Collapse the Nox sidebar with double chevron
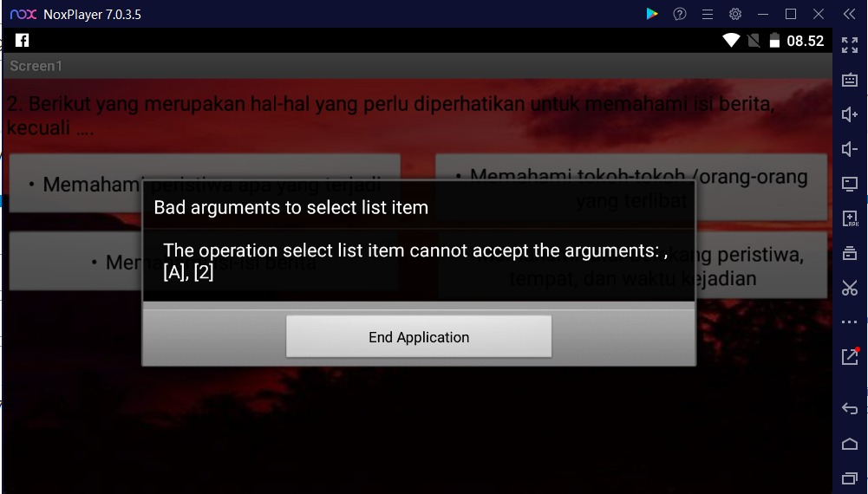Image resolution: width=868 pixels, height=494 pixels. point(849,15)
